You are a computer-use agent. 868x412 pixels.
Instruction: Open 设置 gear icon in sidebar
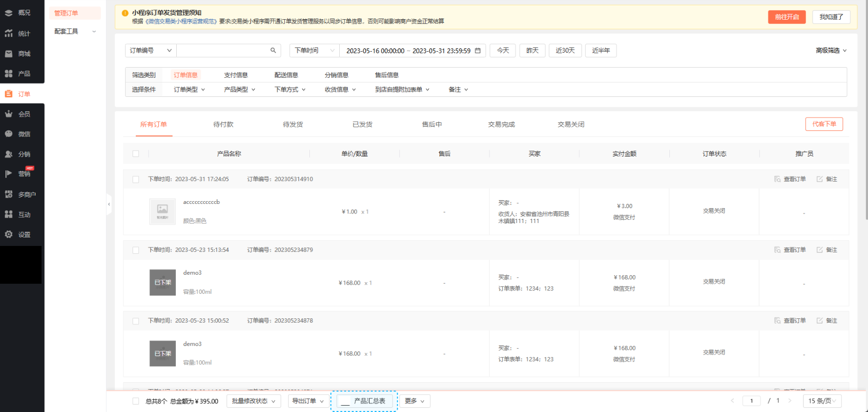(x=9, y=234)
